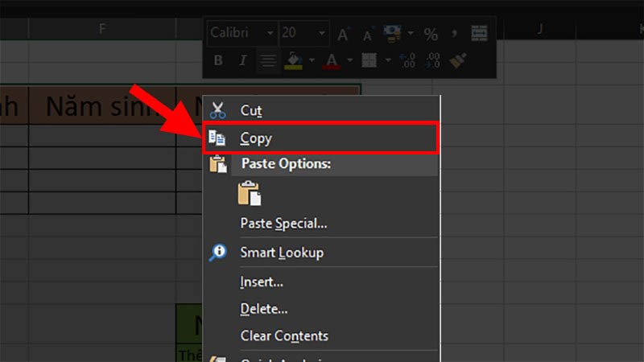Viewport: 644px width, 362px height.
Task: Apply percent style from mini toolbar
Action: pos(431,34)
